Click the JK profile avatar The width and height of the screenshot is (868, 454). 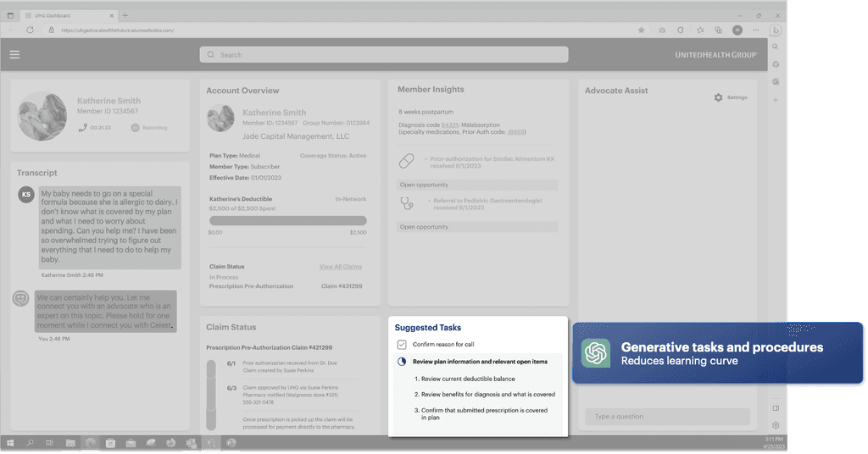pos(737,30)
